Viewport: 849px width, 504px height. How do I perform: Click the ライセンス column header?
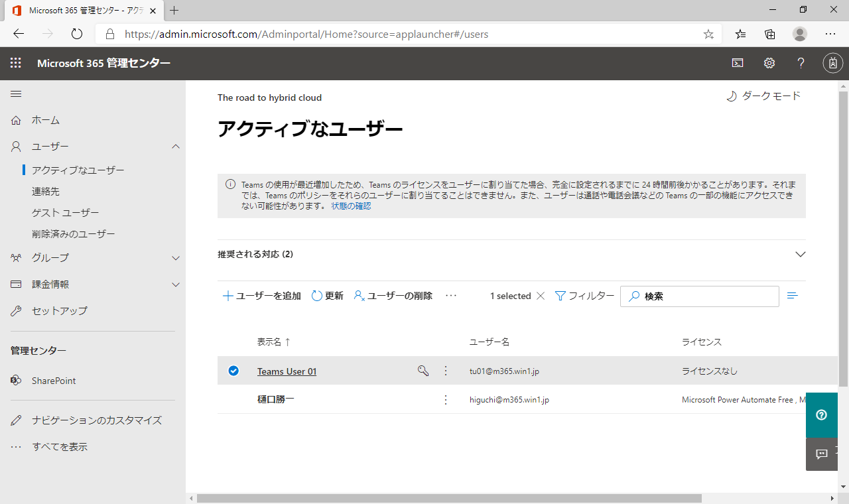tap(702, 342)
